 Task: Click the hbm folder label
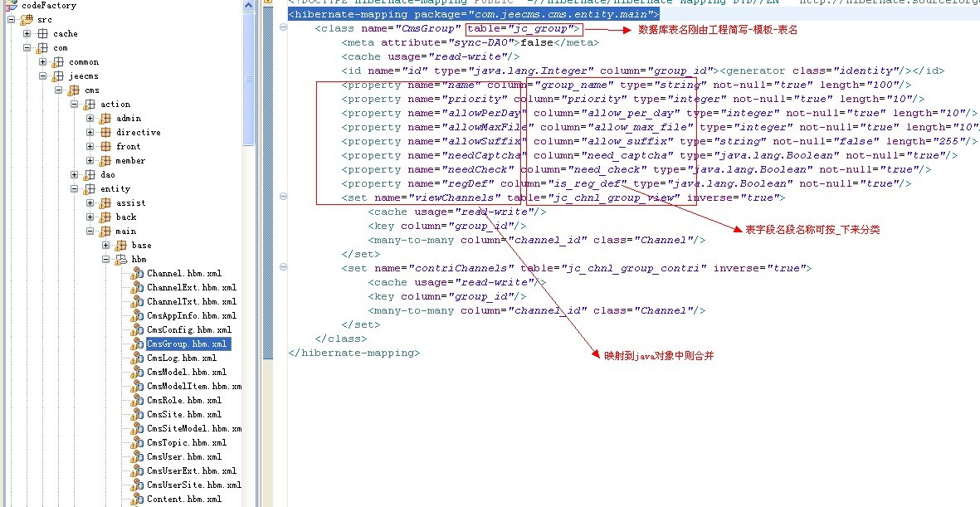pyautogui.click(x=139, y=260)
